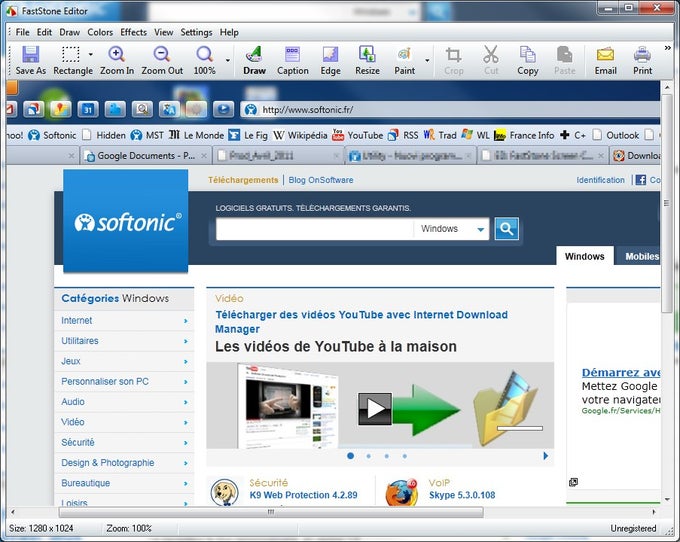Screen dimensions: 680x542
Task: Click the Blog OnSoftware link
Action: [321, 180]
